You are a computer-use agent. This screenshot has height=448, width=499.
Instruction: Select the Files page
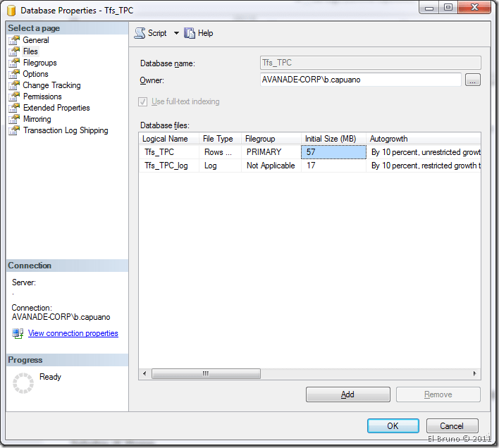tap(30, 51)
